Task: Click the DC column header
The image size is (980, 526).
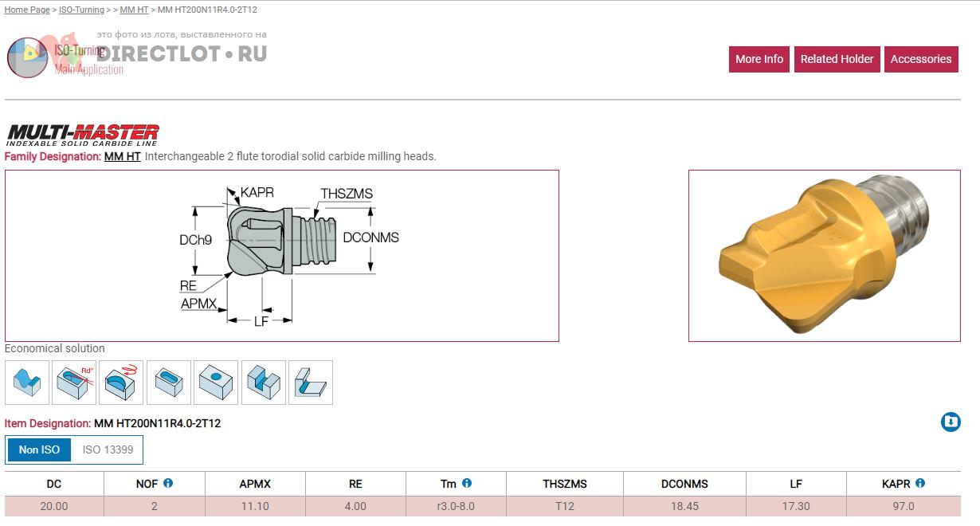Action: click(54, 484)
